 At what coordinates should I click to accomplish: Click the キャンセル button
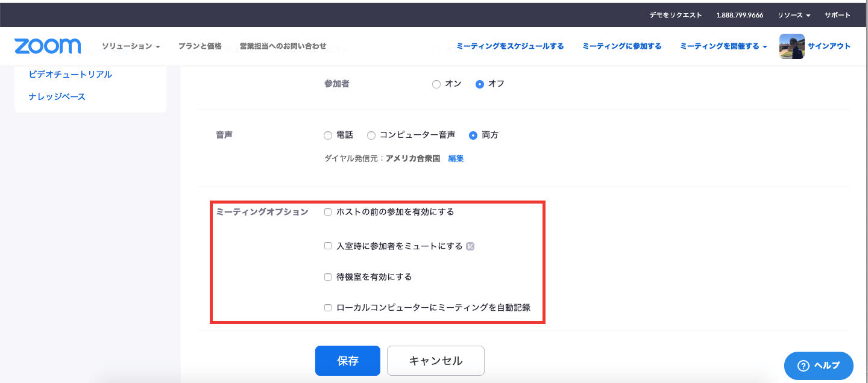[x=435, y=361]
